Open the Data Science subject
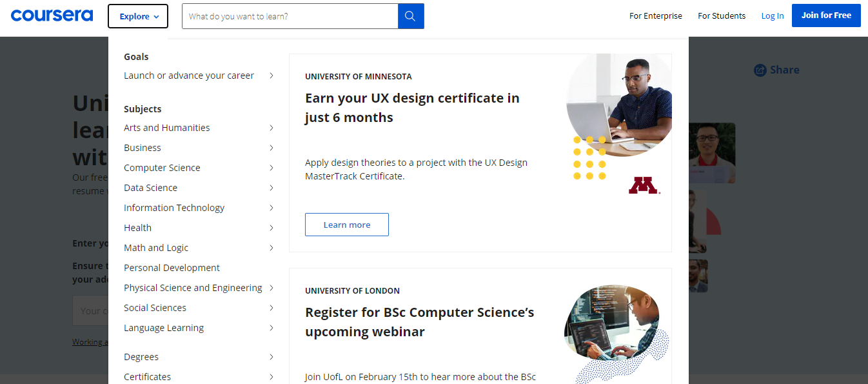 [150, 188]
